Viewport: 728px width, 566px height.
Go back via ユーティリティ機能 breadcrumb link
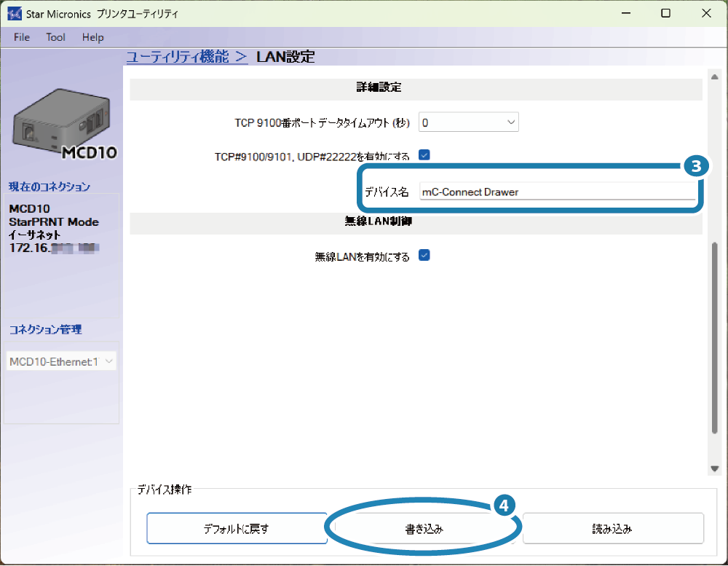[187, 57]
